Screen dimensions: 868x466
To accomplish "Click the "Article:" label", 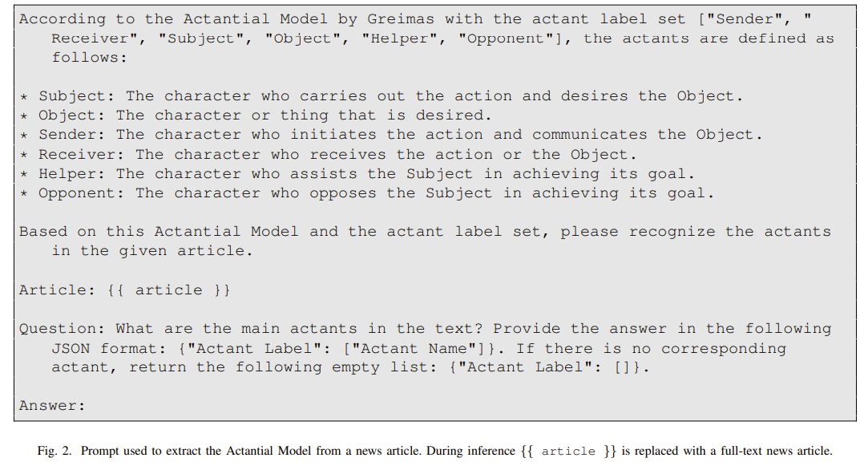I will (58, 290).
